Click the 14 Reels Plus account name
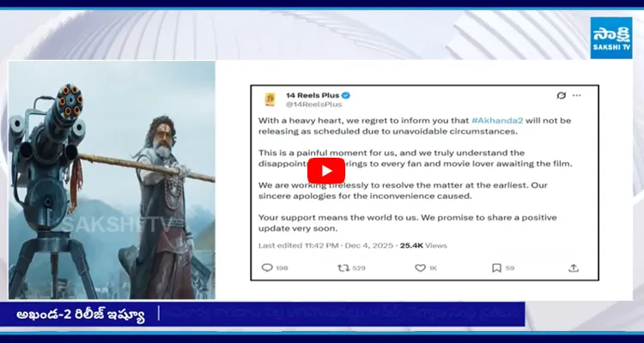644x343 pixels. [310, 95]
